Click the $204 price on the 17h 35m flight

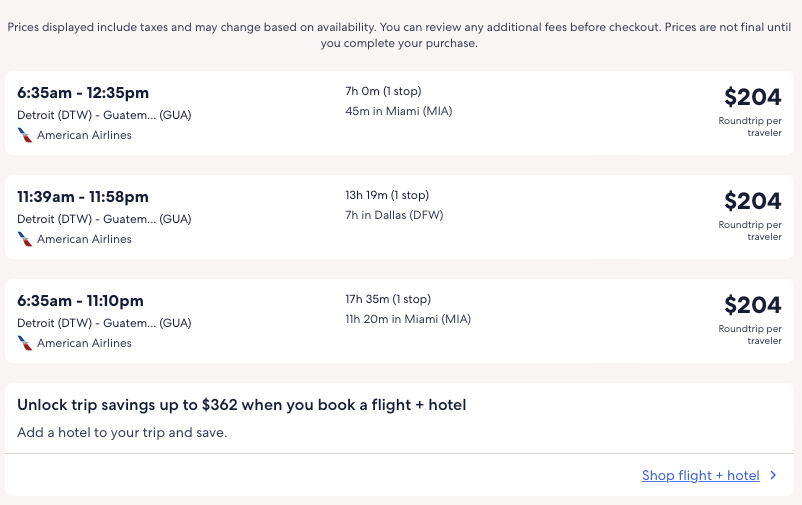pos(752,305)
